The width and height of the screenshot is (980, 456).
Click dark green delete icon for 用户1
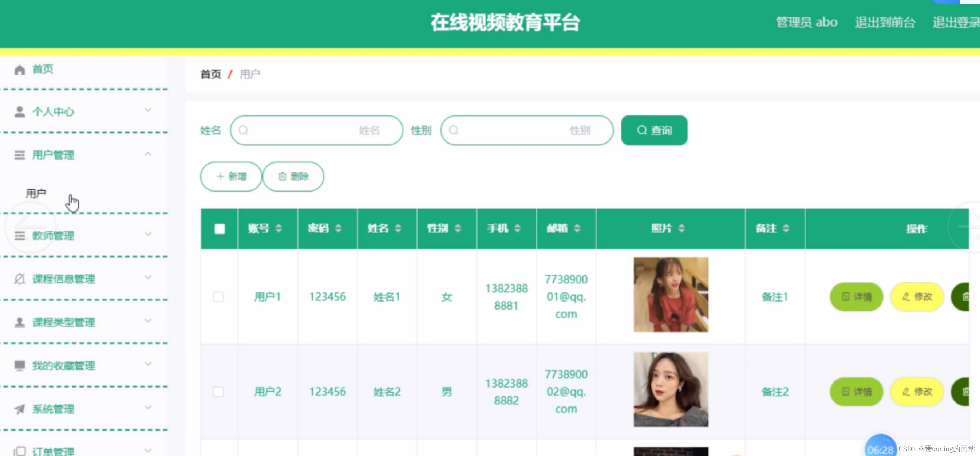961,296
